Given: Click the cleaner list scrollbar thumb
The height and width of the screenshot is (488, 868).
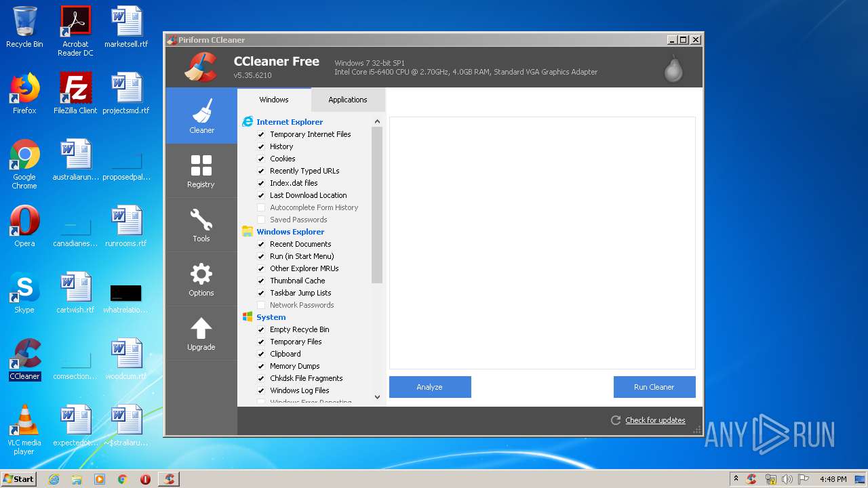Looking at the screenshot, I should pos(377,205).
